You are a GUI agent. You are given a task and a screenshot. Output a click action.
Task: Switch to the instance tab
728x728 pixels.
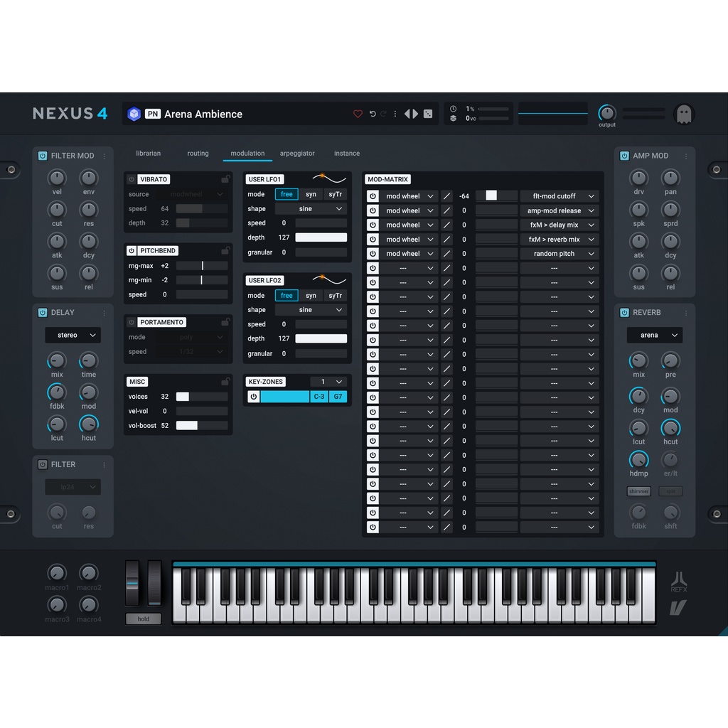click(x=347, y=154)
